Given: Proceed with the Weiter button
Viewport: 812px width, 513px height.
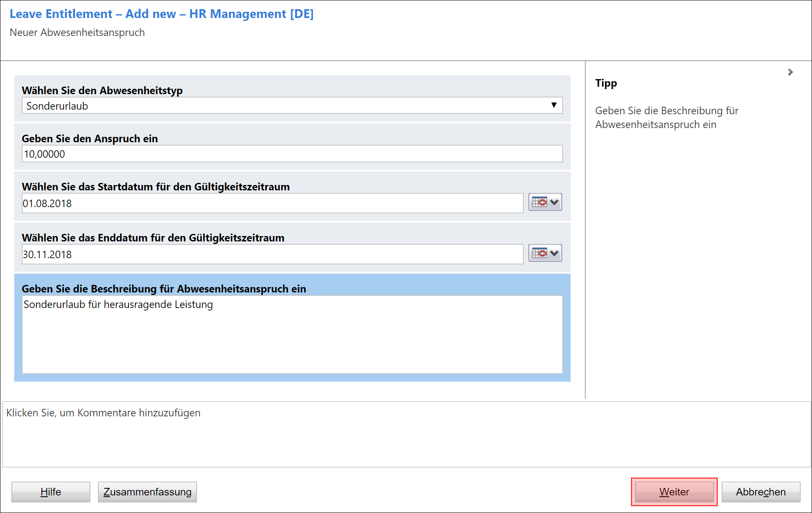Looking at the screenshot, I should [x=674, y=492].
